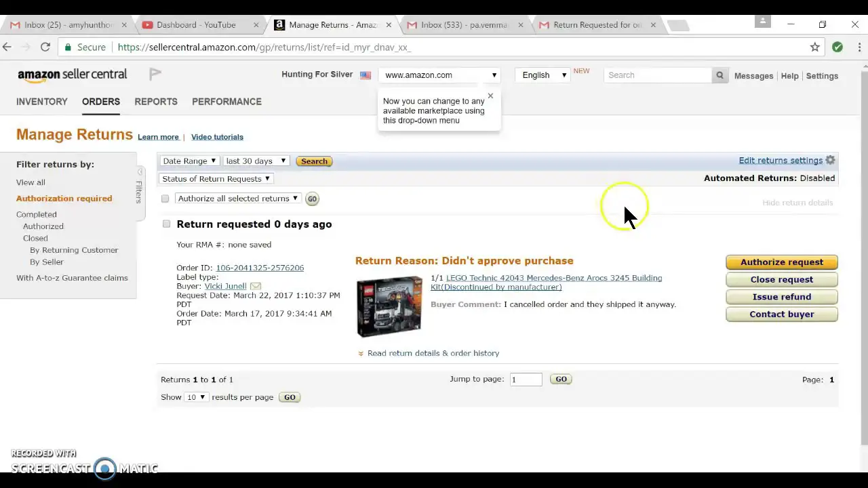Open the LEGO Technic 42043 product link
Screen dimensions: 868x488
tap(546, 283)
